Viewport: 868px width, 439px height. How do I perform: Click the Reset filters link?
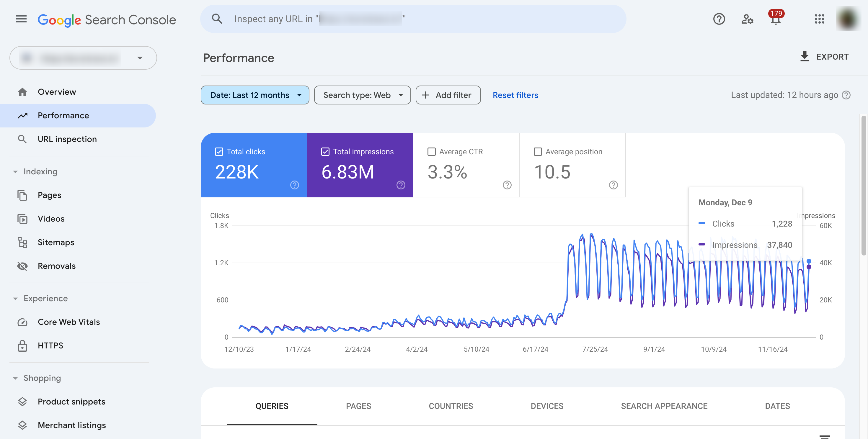pos(515,95)
